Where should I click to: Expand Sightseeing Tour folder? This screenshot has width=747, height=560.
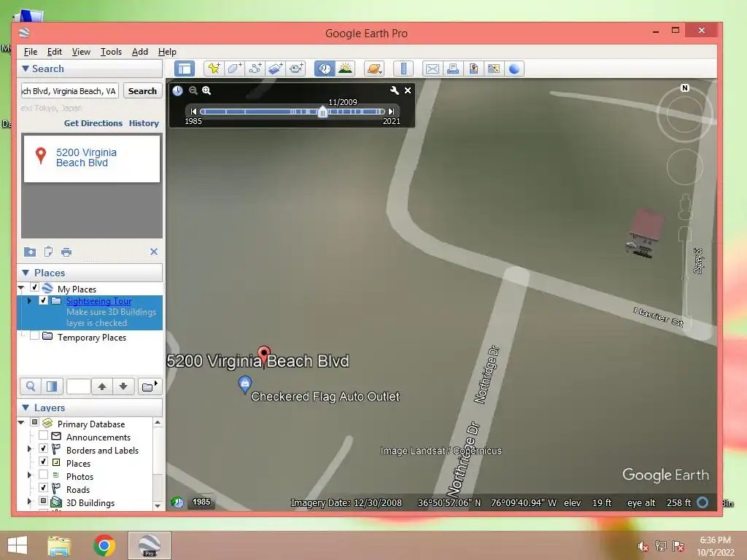pyautogui.click(x=29, y=300)
